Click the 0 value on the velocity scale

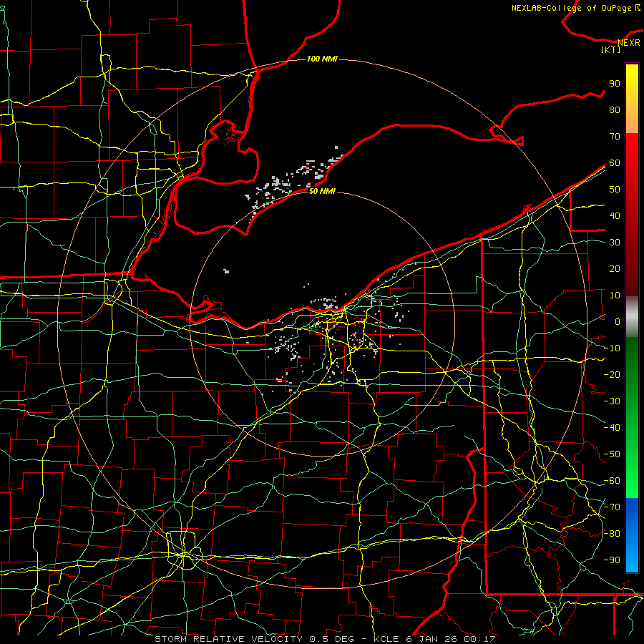coord(618,321)
